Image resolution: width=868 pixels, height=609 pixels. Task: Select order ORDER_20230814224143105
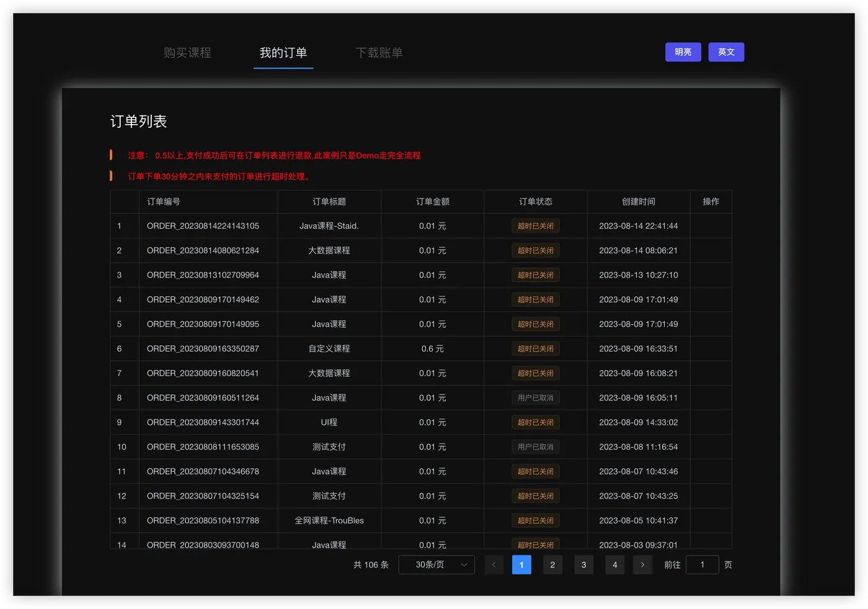[203, 226]
